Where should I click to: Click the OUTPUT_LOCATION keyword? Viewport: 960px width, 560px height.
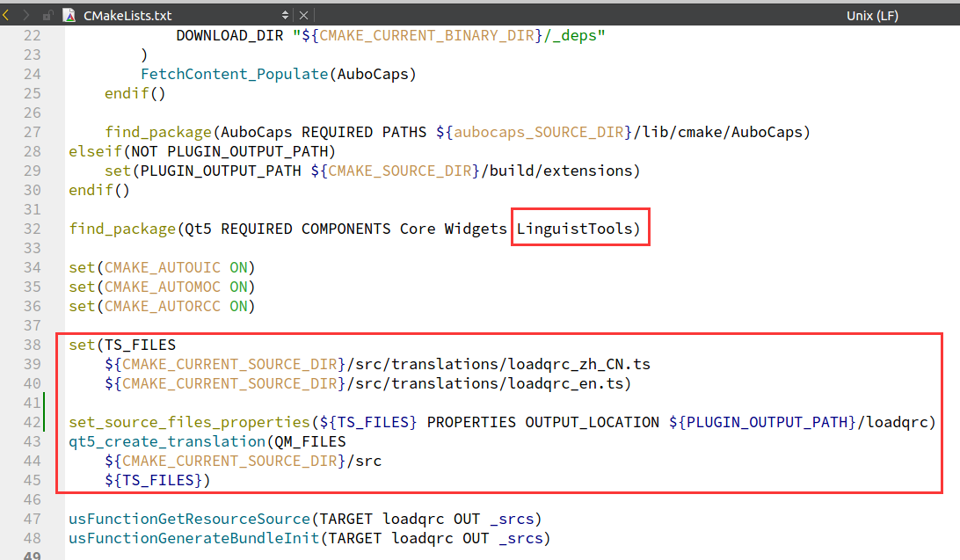592,422
